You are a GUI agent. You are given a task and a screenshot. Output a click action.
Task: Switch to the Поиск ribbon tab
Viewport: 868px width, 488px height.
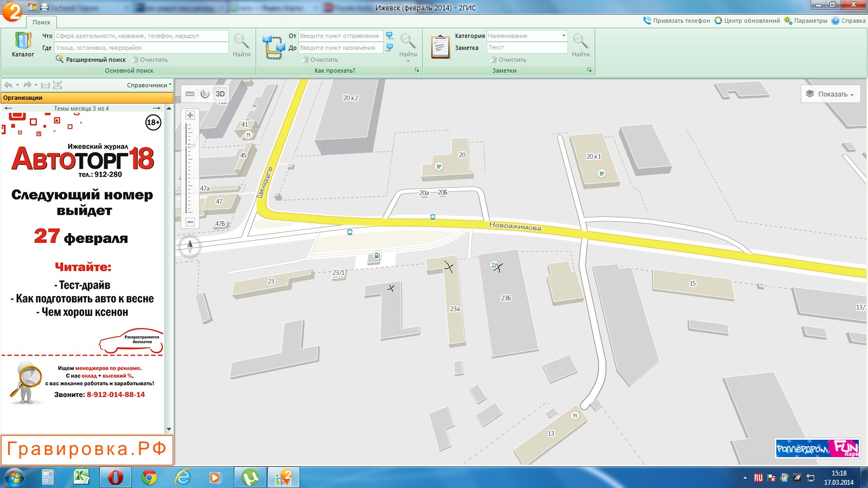coord(41,22)
